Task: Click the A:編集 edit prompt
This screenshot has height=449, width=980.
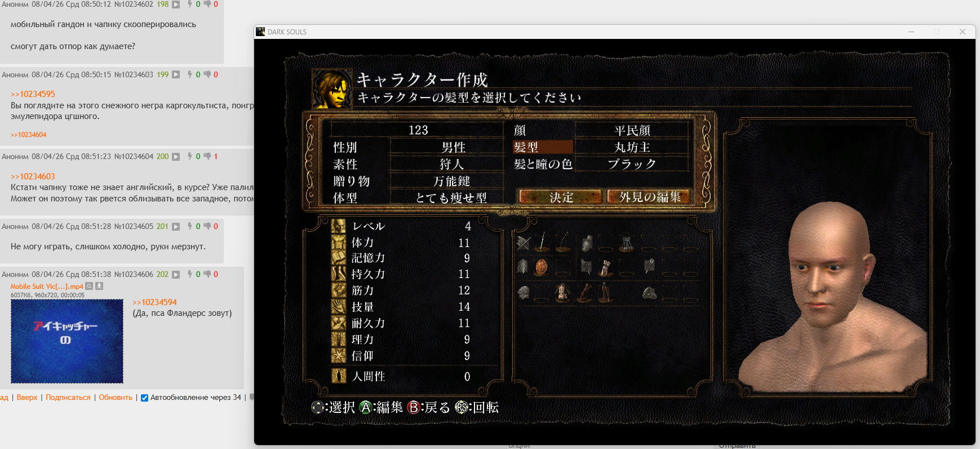Action: coord(382,407)
